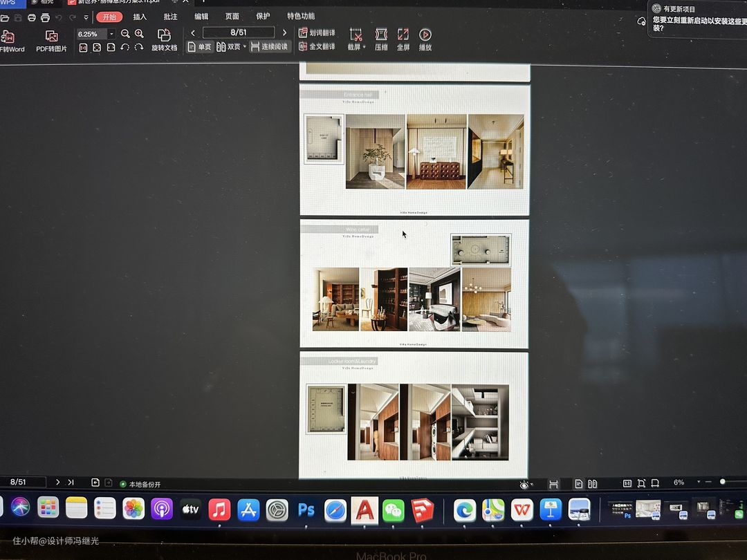The image size is (747, 560).
Task: Expand the 6.25% zoom level dropdown
Action: (x=111, y=34)
